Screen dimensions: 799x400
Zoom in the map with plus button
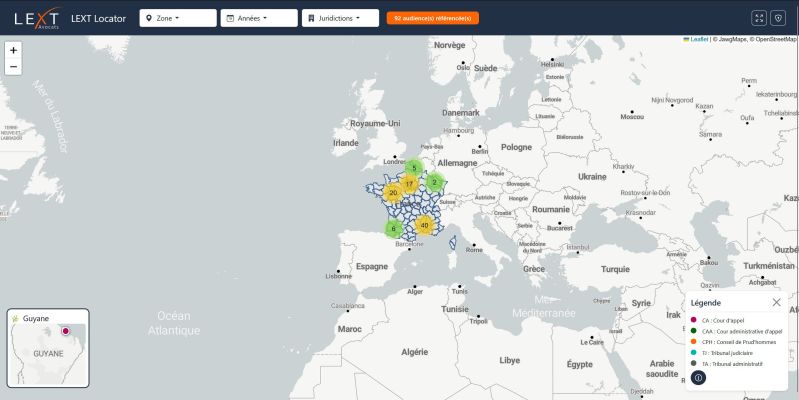pyautogui.click(x=13, y=50)
